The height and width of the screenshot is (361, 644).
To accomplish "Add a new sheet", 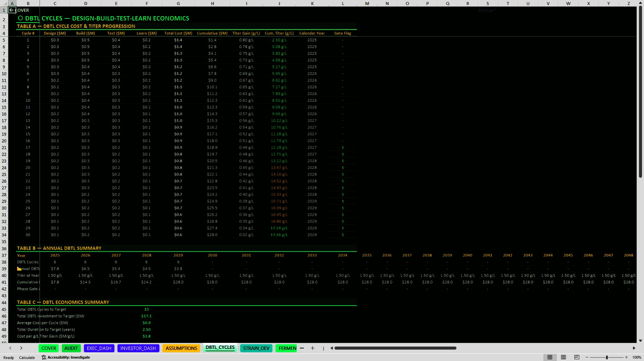I will point(313,348).
